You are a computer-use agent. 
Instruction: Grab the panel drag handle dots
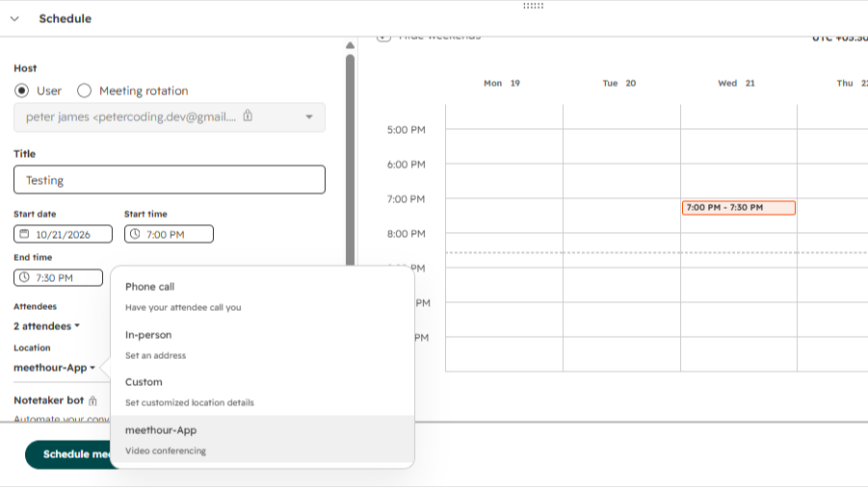coord(533,6)
